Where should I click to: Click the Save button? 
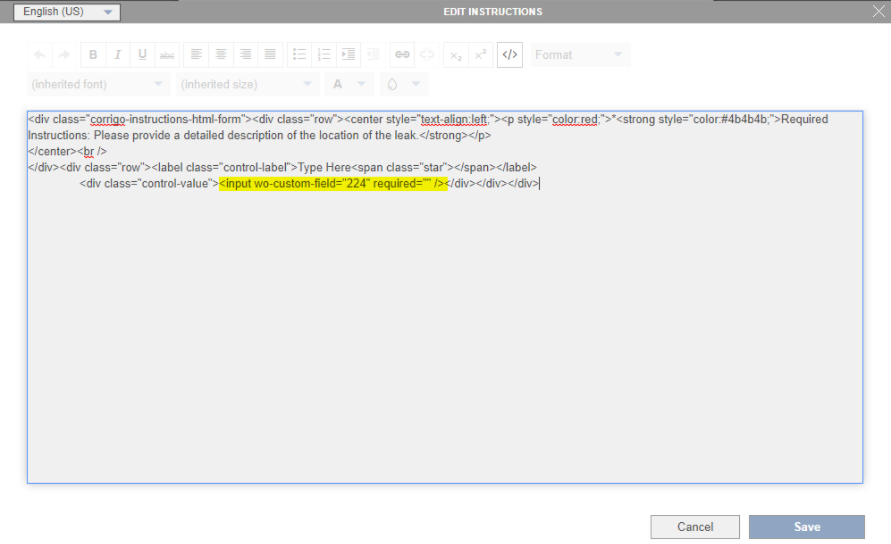pyautogui.click(x=806, y=527)
